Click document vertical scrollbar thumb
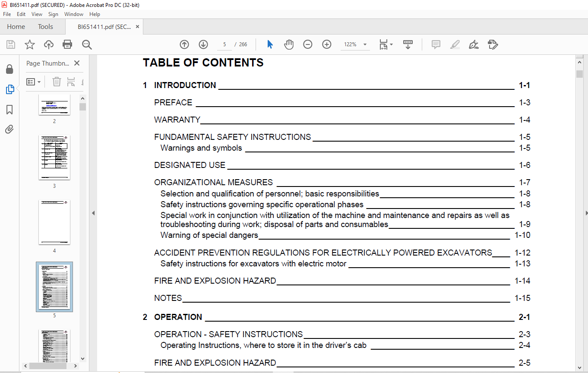The image size is (588, 373). 579,74
